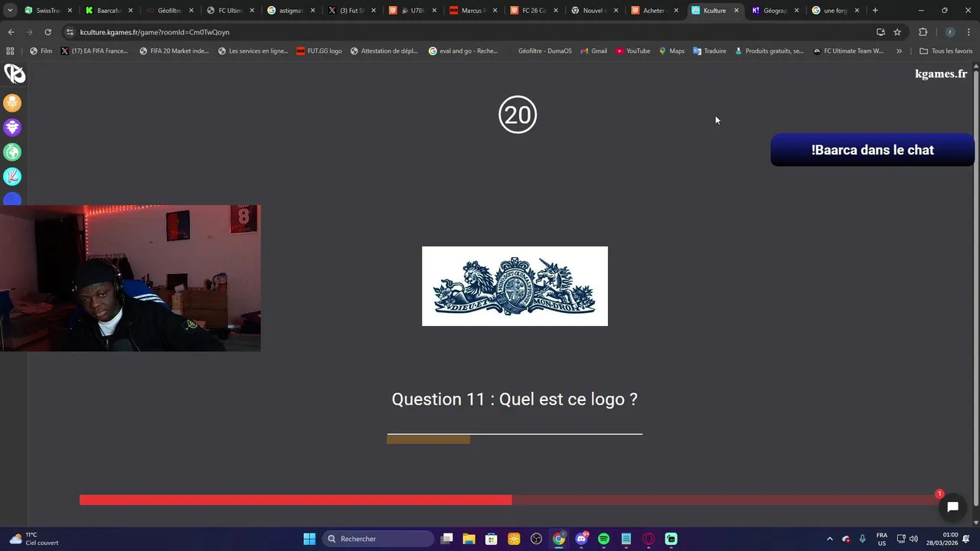This screenshot has height=551, width=980.
Task: Go back with browser back arrow
Action: [x=11, y=32]
